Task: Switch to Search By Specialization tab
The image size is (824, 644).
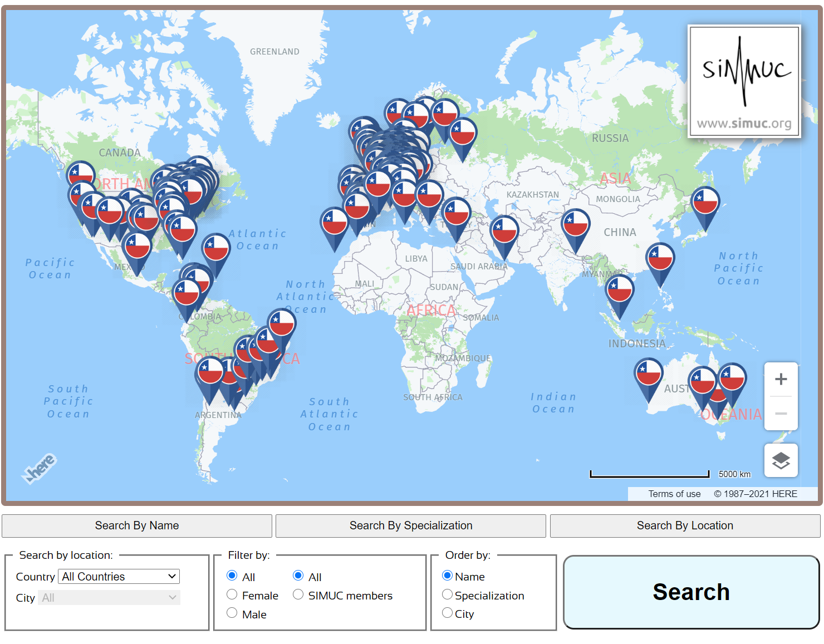Action: (x=411, y=526)
